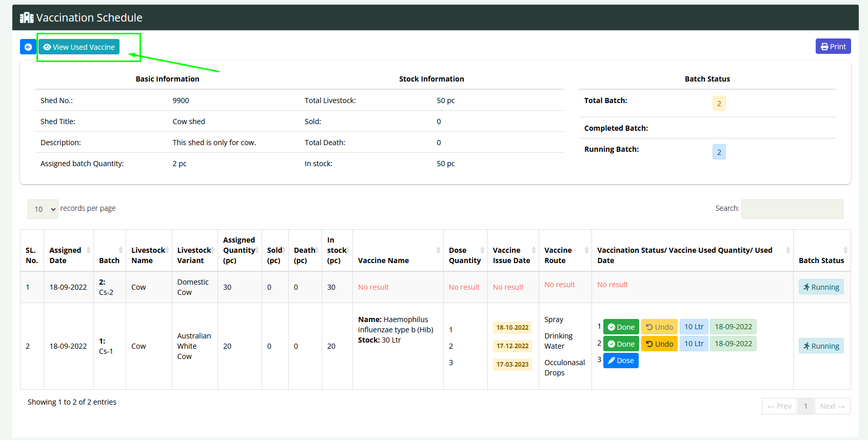Select page 1 in pagination
The image size is (868, 440).
805,406
